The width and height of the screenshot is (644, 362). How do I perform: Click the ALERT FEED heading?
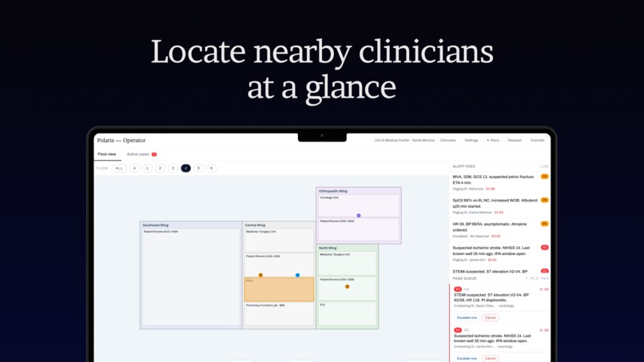point(463,166)
